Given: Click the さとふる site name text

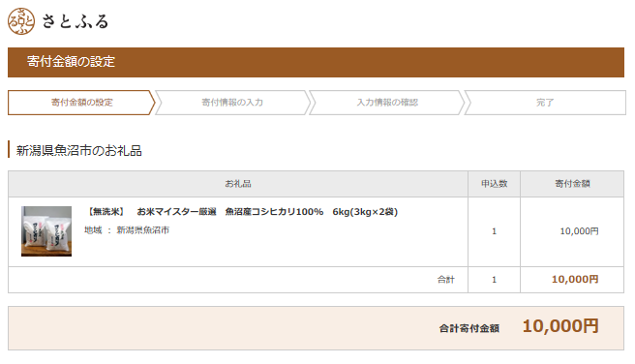Looking at the screenshot, I should (x=76, y=21).
